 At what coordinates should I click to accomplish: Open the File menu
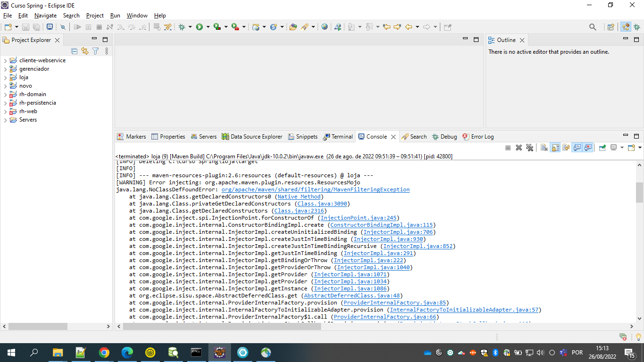[8, 16]
